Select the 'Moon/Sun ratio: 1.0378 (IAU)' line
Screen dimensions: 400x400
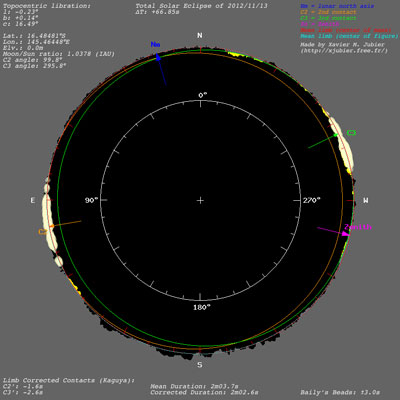click(x=59, y=54)
